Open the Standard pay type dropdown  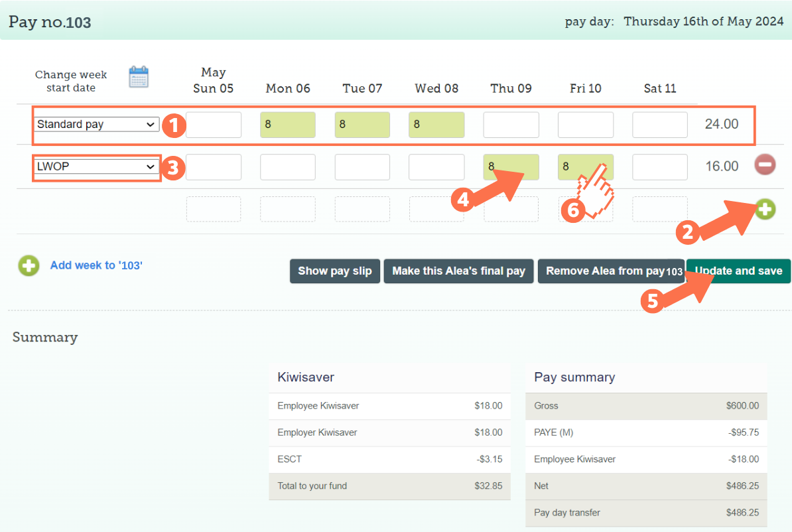(96, 124)
